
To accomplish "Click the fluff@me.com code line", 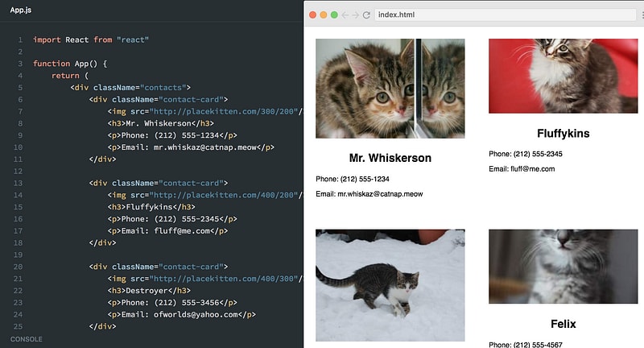I will 167,230.
